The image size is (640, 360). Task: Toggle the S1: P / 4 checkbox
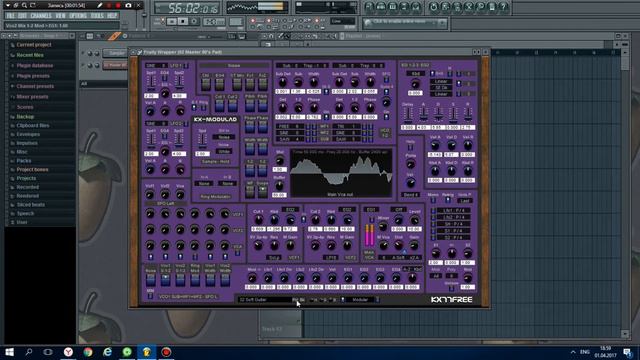click(433, 231)
